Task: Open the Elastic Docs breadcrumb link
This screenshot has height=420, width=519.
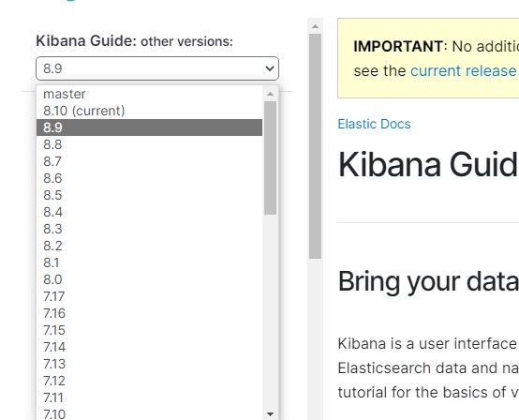Action: pos(374,124)
